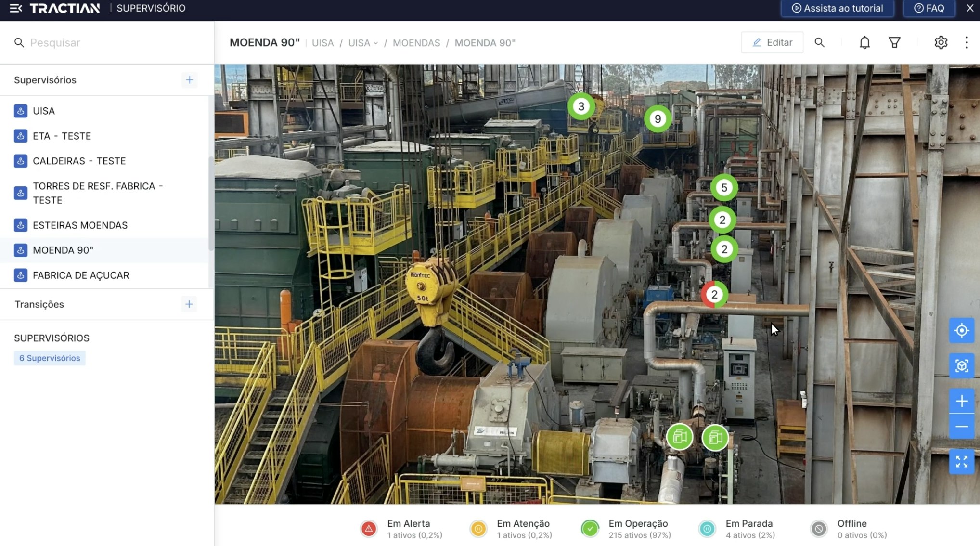Click the Editar button
Viewport: 980px width, 546px height.
(x=772, y=43)
